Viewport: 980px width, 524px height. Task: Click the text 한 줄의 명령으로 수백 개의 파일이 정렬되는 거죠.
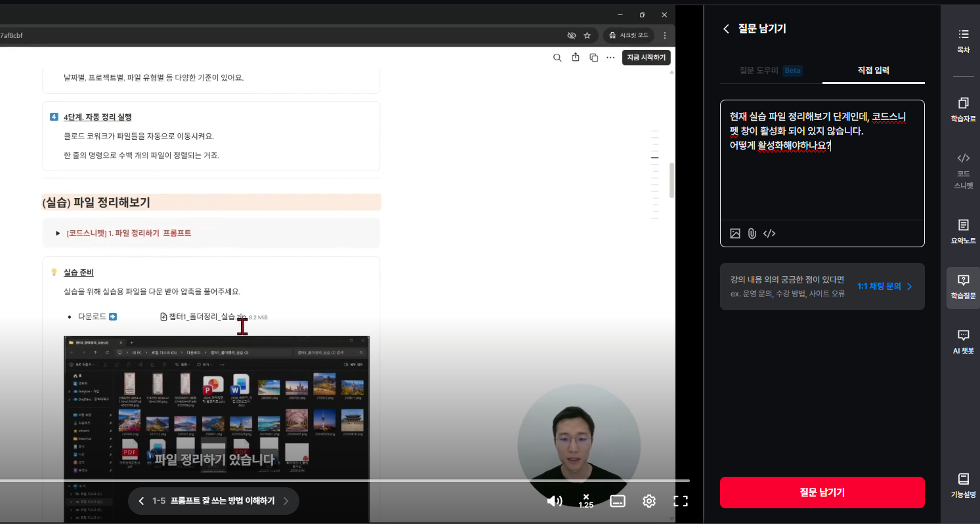point(141,155)
